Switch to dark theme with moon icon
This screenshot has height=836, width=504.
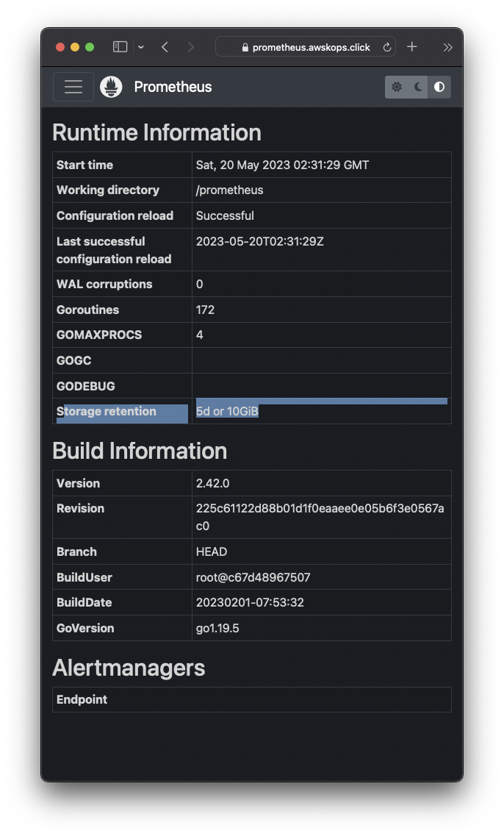[x=418, y=87]
